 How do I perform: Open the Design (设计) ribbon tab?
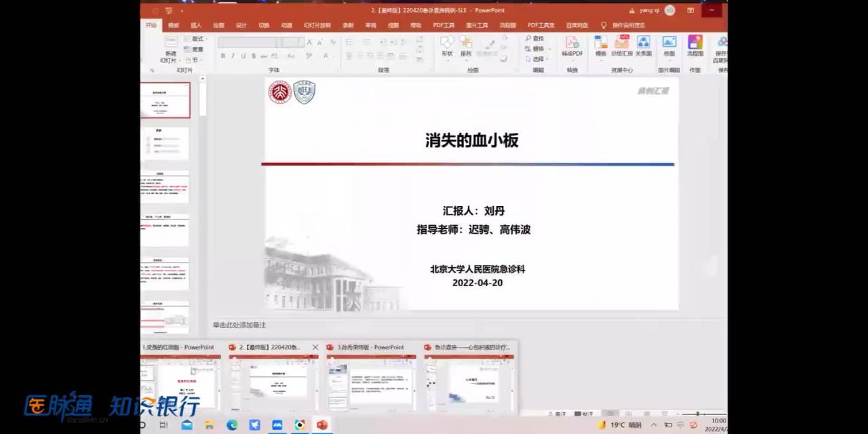[x=241, y=25]
